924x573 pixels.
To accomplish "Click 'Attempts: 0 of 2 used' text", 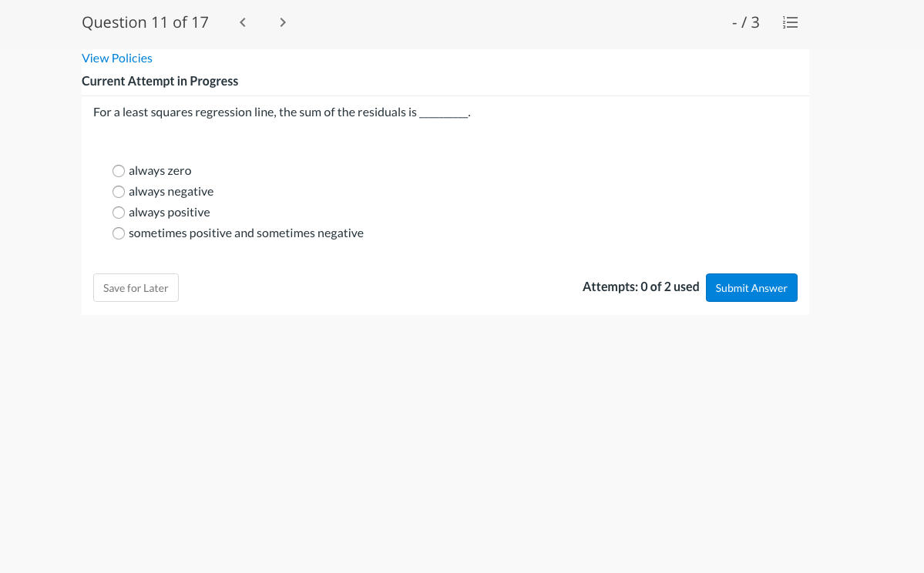I will (x=640, y=286).
